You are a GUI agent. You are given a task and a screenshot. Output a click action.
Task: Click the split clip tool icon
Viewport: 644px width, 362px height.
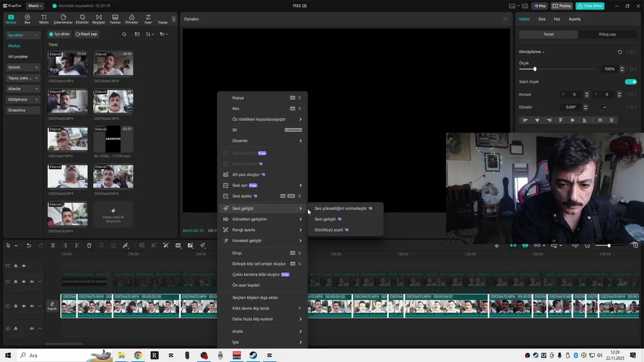[53, 245]
